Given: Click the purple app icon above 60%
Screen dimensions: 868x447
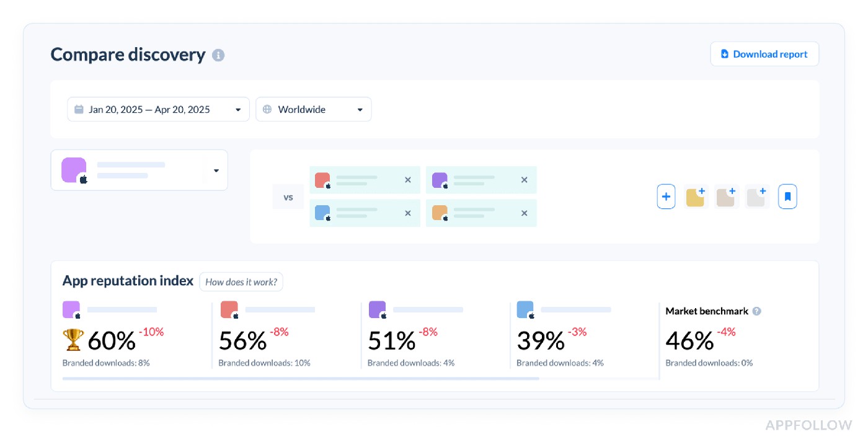Looking at the screenshot, I should pyautogui.click(x=71, y=310).
